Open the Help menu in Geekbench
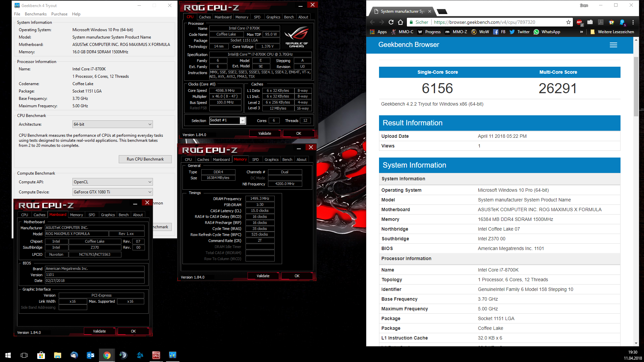Viewport: 644px width, 362px height. coord(76,14)
